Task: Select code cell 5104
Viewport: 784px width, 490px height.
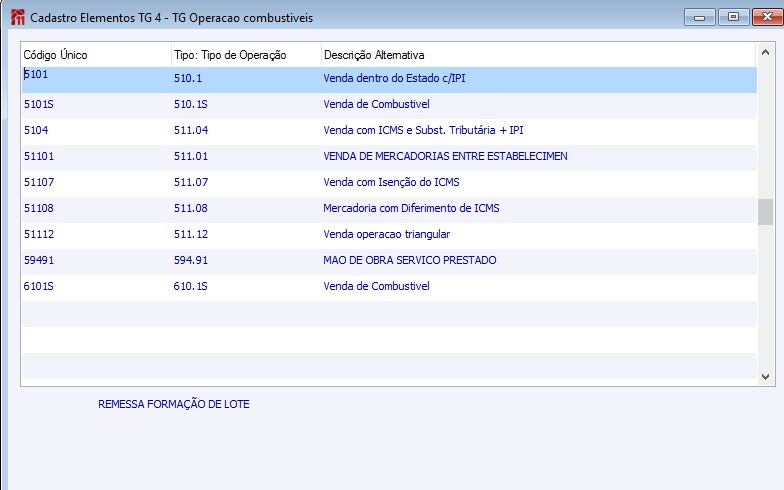Action: 36,130
